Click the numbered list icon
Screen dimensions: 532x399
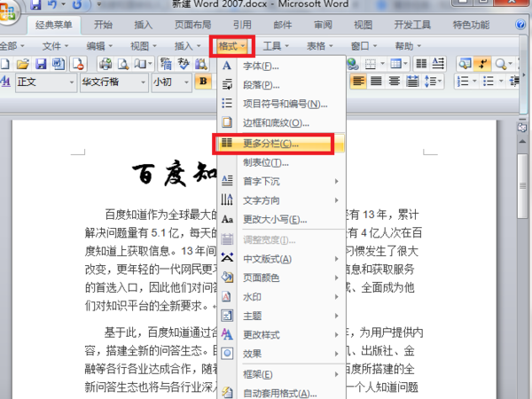pos(463,82)
